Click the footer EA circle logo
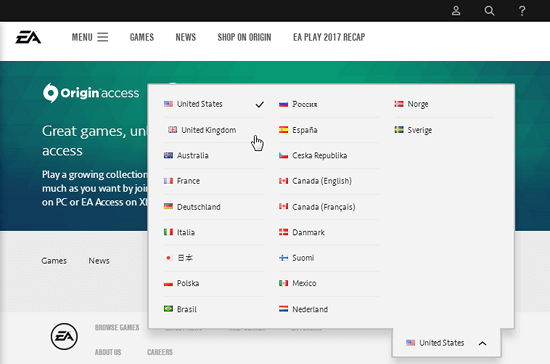 [x=64, y=337]
